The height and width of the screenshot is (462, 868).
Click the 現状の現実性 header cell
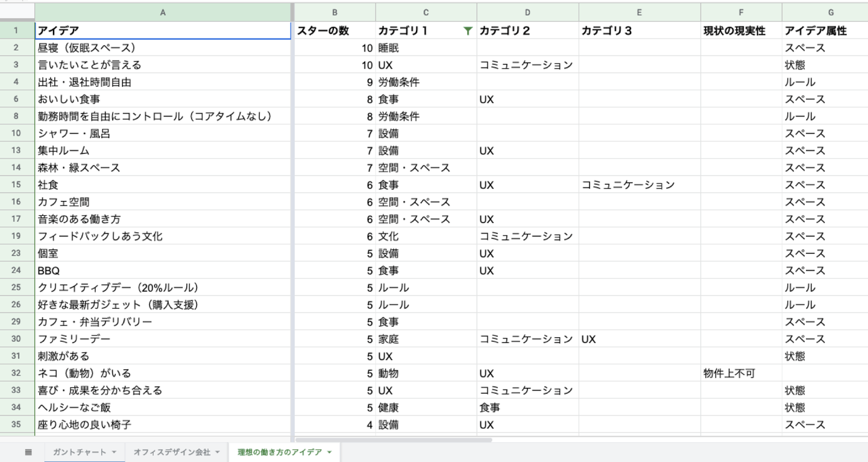[741, 31]
